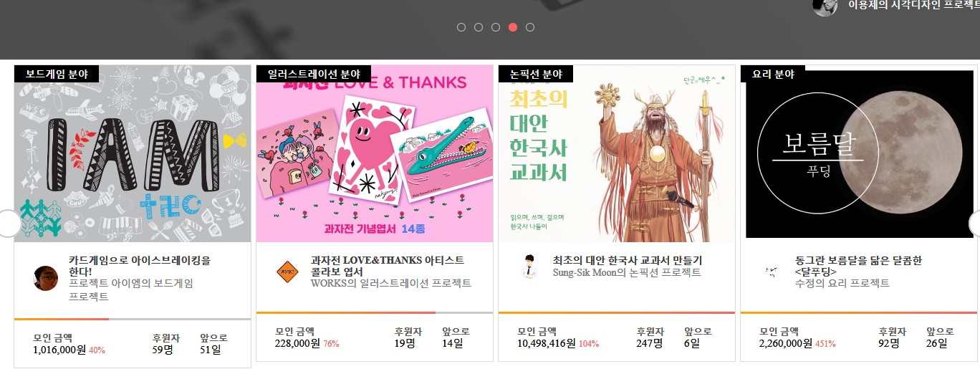The width and height of the screenshot is (980, 369).
Task: Open the 요리 분야 category tag
Action: 773,74
